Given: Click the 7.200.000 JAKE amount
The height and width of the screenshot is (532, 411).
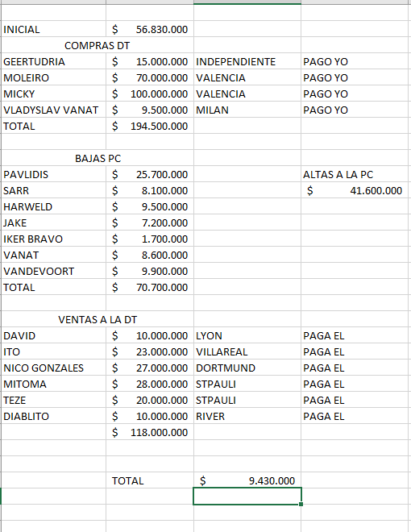Looking at the screenshot, I should pos(150,222).
